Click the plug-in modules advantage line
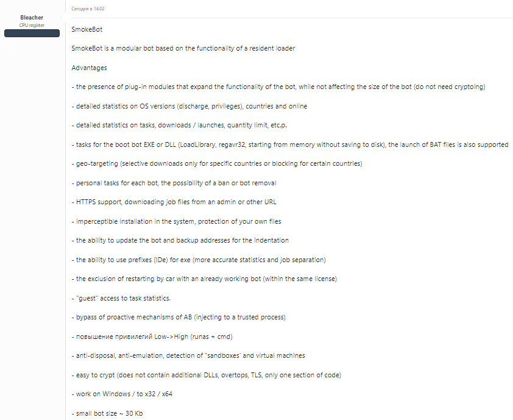The width and height of the screenshot is (513, 420). (278, 87)
